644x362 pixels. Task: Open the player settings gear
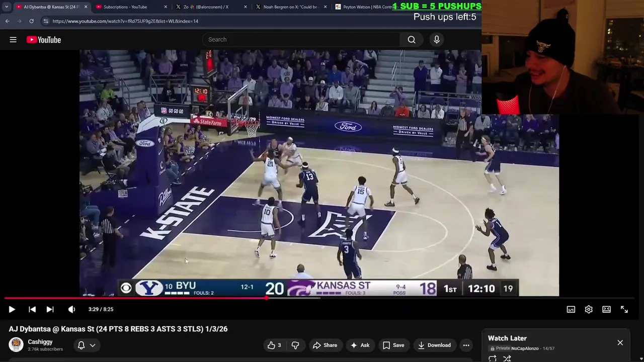(589, 309)
